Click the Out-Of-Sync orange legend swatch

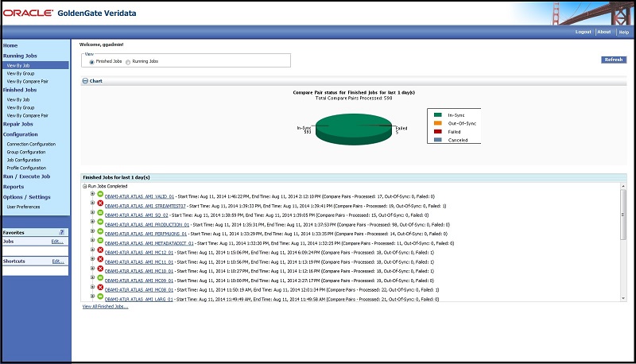coord(438,123)
